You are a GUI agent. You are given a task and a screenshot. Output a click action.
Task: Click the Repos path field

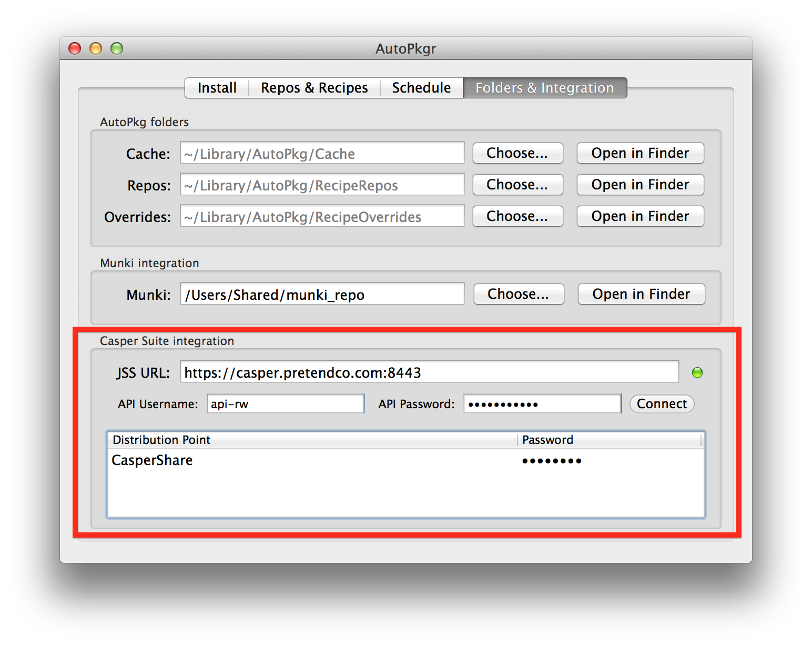click(x=322, y=185)
